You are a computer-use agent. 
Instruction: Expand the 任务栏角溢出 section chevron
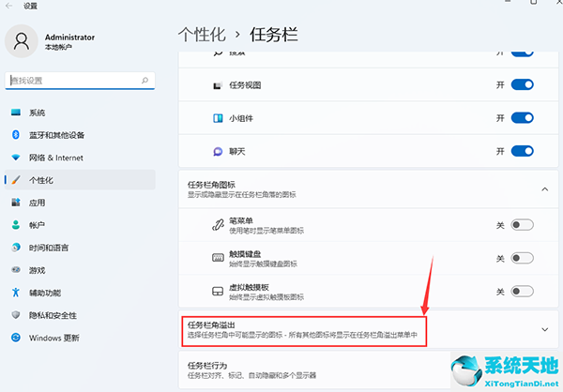click(x=544, y=329)
